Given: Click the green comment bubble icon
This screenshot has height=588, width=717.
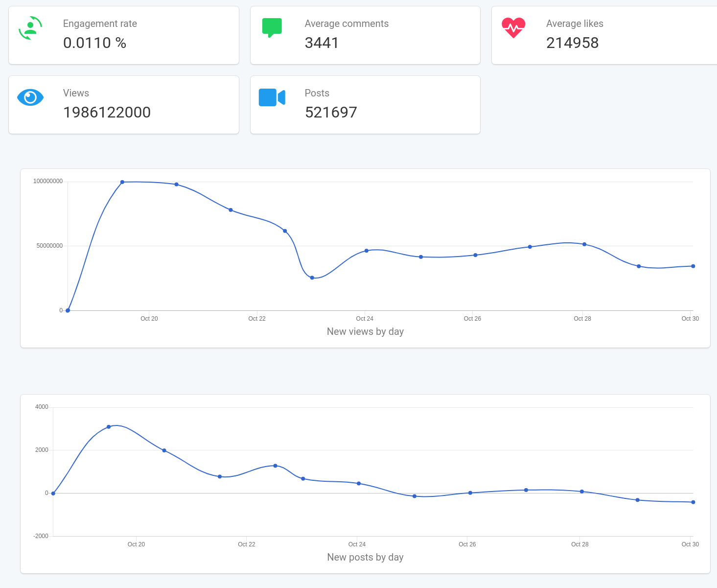Looking at the screenshot, I should click(x=272, y=27).
